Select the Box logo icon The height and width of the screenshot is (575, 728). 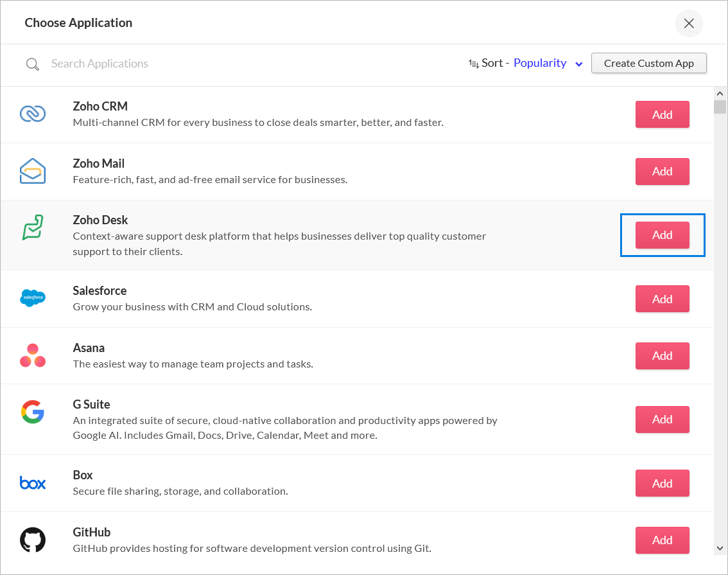pos(33,482)
